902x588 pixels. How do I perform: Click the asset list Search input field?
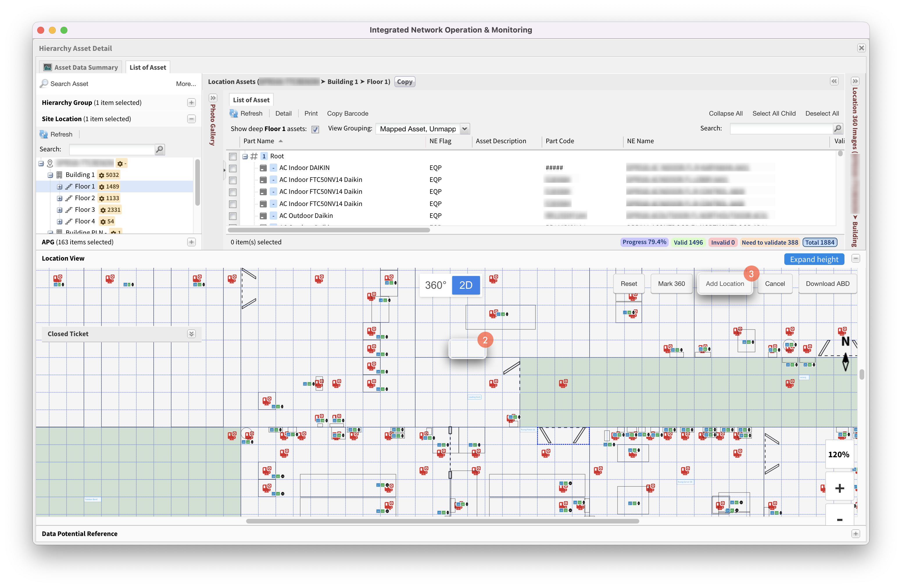[x=781, y=128]
